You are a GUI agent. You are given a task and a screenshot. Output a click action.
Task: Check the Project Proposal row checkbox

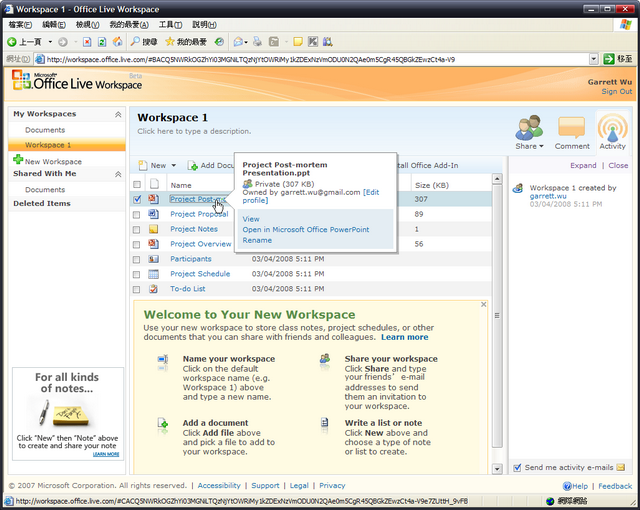pos(137,214)
